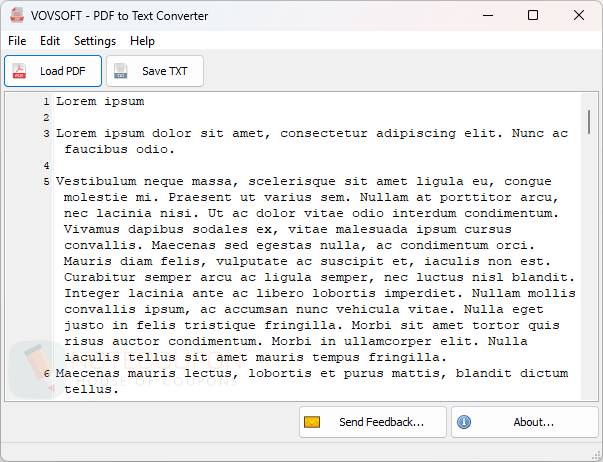Click the word 'tristique' in the text
The width and height of the screenshot is (603, 462).
point(220,326)
